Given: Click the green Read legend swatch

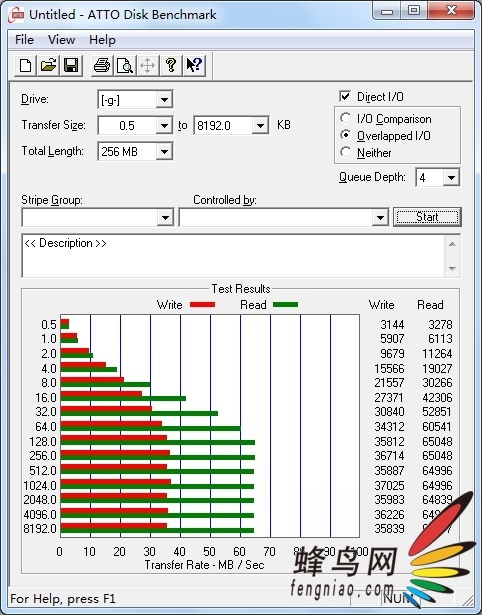Looking at the screenshot, I should click(x=286, y=304).
